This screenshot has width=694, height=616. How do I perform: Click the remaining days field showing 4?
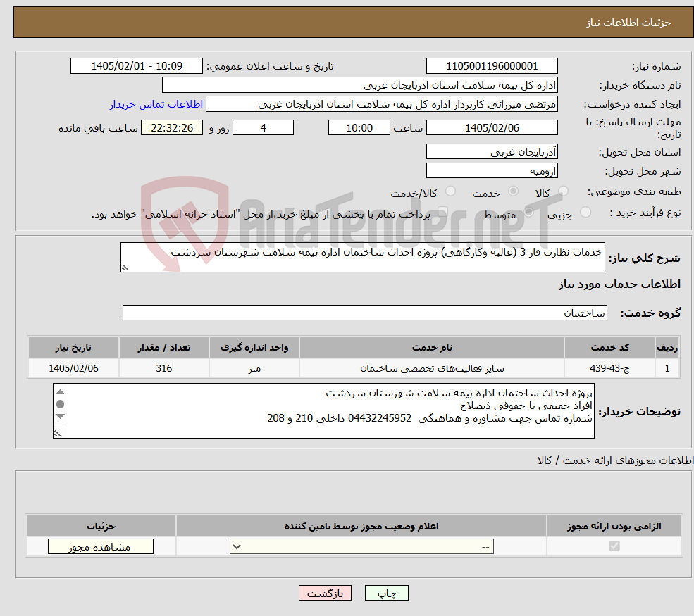pyautogui.click(x=263, y=128)
